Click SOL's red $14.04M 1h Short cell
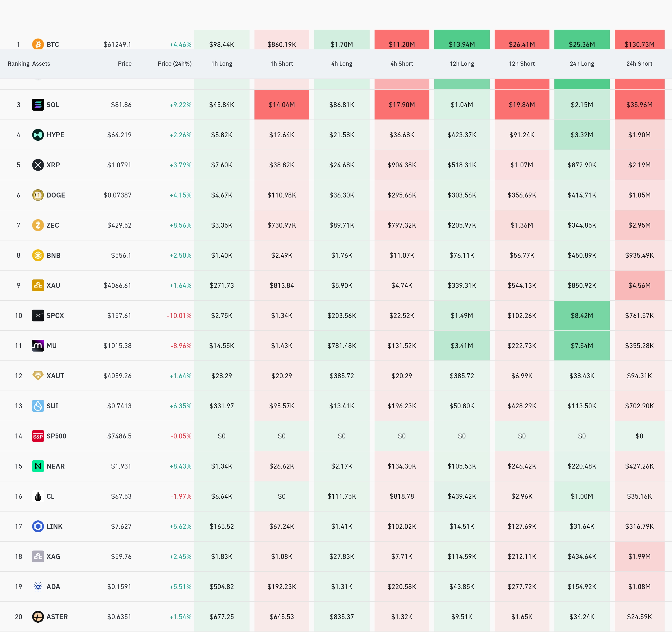The image size is (672, 632). (282, 105)
